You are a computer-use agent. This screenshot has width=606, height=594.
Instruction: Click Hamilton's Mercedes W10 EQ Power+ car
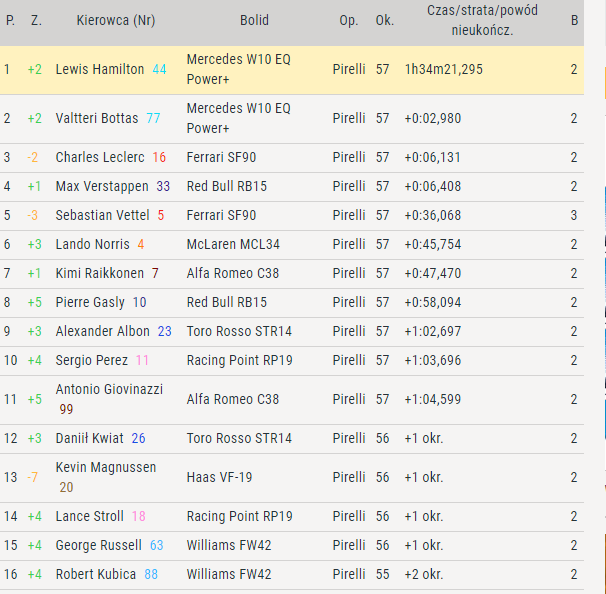[238, 70]
